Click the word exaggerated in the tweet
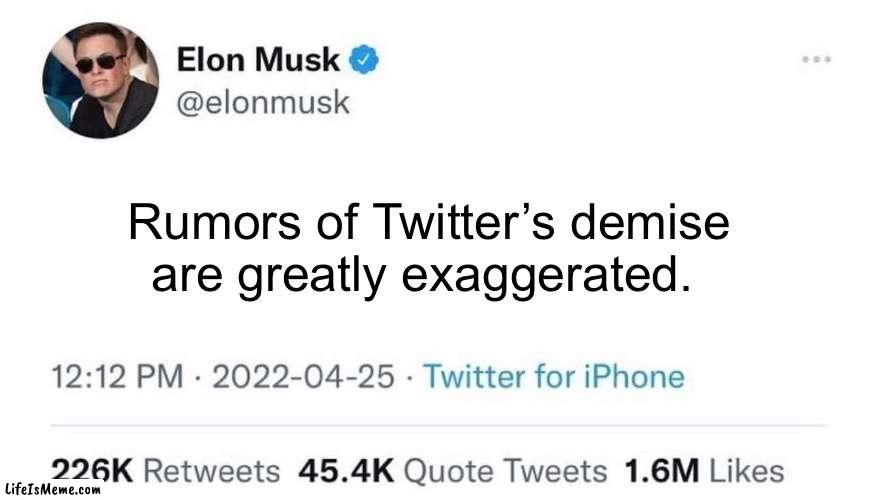 click(545, 272)
